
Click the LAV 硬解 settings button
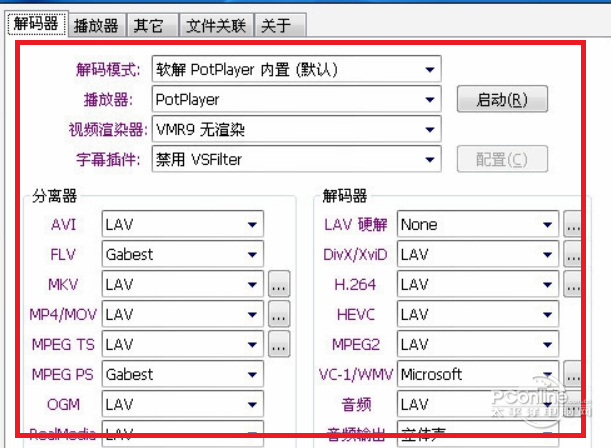tap(573, 224)
